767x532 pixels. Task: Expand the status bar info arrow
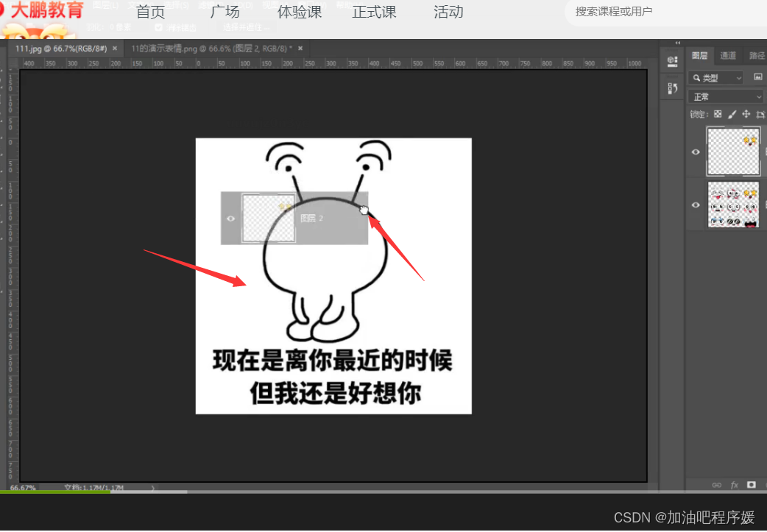tap(152, 488)
